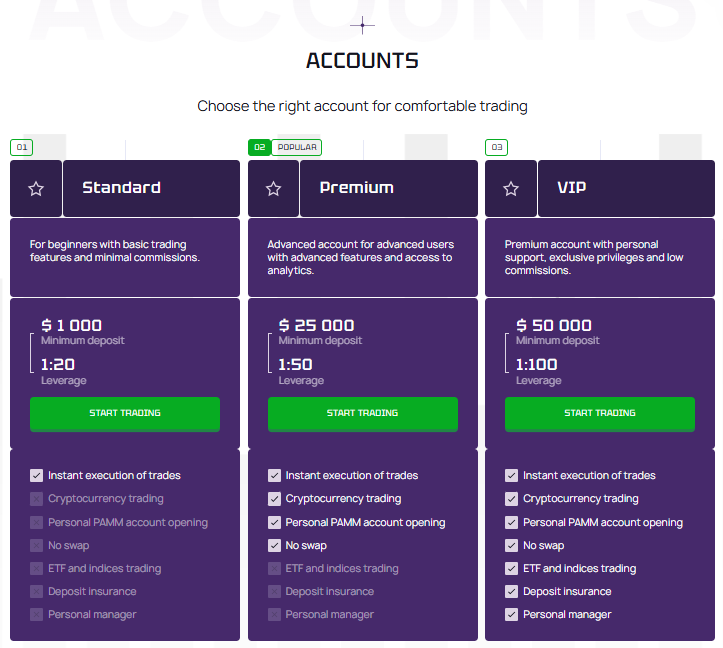The width and height of the screenshot is (723, 648).
Task: Toggle Standard's Cryptocurrency trading checkbox
Action: [x=37, y=499]
